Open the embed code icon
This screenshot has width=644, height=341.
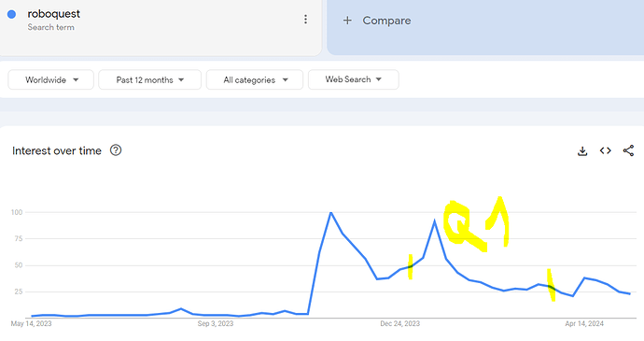606,150
